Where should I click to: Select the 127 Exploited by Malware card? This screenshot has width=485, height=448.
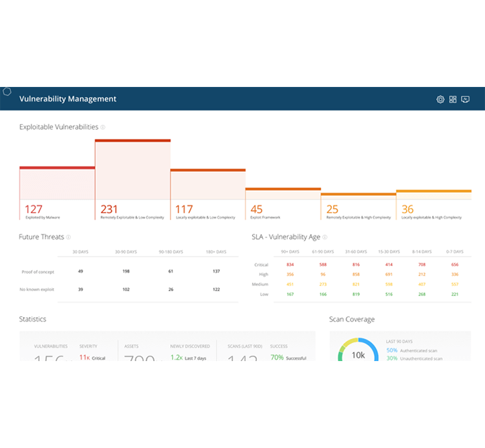click(x=58, y=193)
